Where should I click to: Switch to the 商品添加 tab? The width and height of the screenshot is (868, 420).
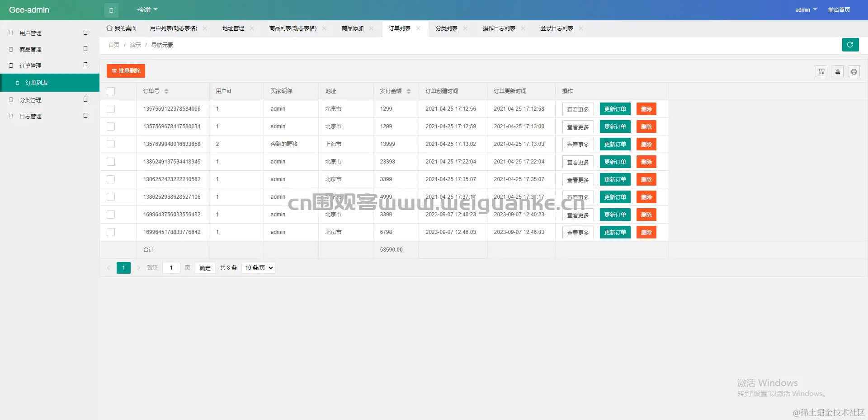click(353, 28)
